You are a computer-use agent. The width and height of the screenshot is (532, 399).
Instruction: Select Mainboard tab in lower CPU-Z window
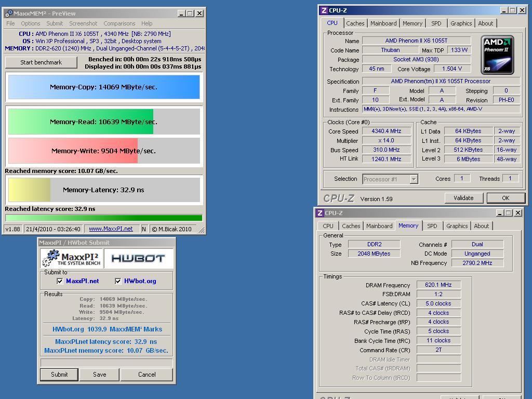[379, 226]
